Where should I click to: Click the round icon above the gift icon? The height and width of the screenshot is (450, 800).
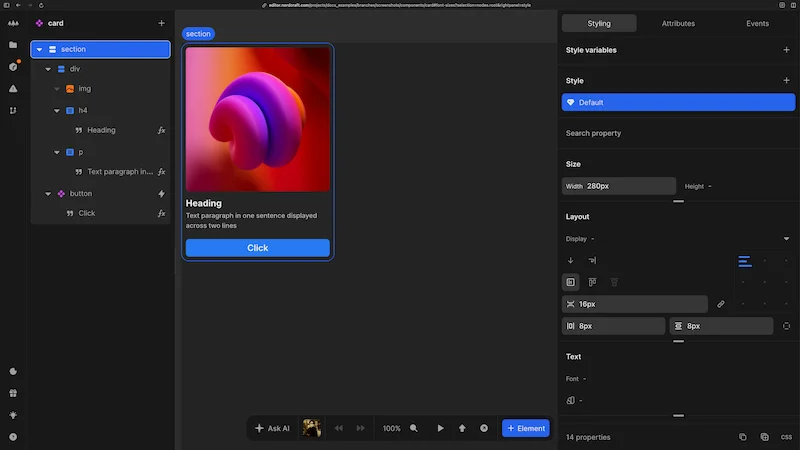(13, 371)
